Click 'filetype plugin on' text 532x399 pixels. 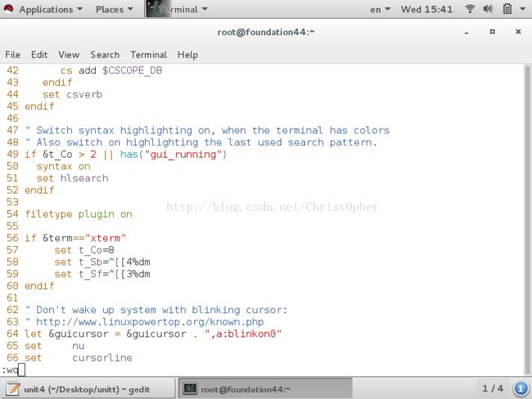click(x=79, y=214)
